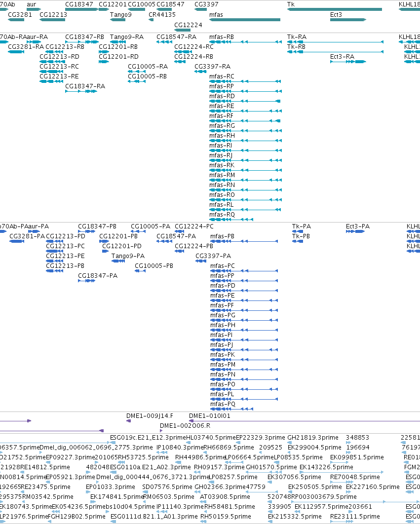Select the EK112957.5prime EST label

[321, 507]
